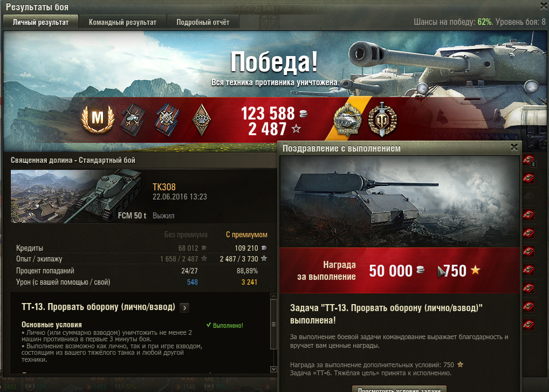Expand the TT-13 mission details arrow

click(184, 308)
